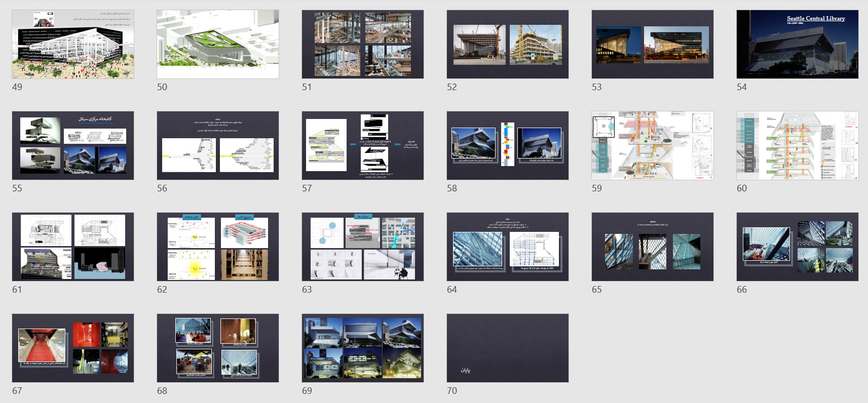The image size is (868, 403).
Task: Click slide 61 thumbnail
Action: (73, 247)
